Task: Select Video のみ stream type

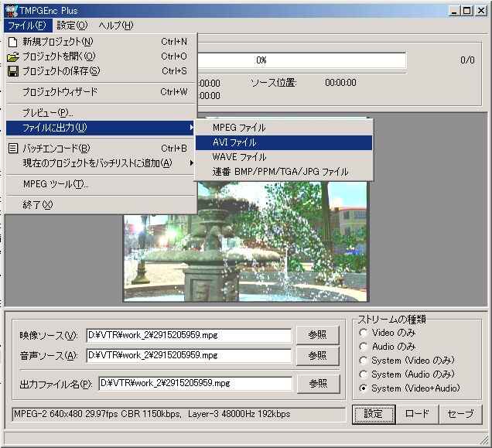Action: tap(388, 333)
